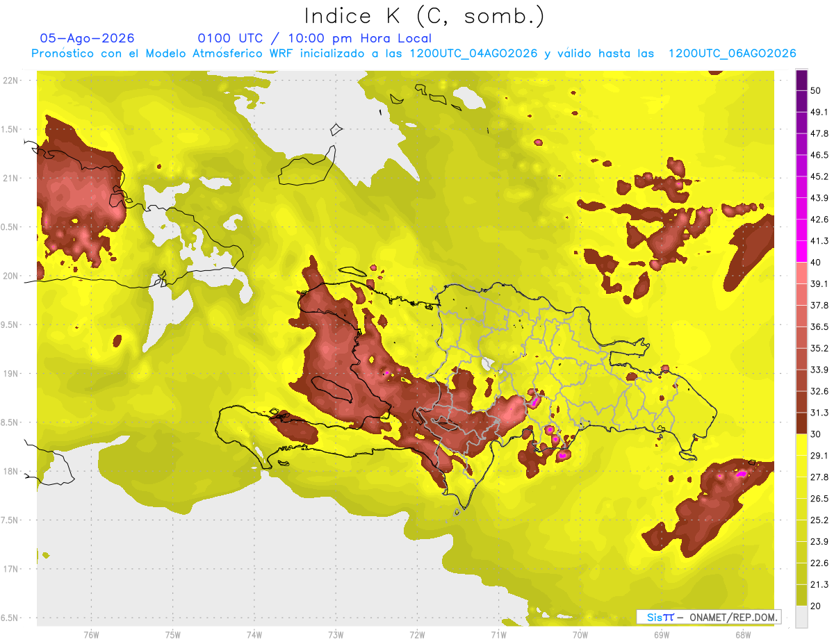Click the color scale value '30'
The width and height of the screenshot is (834, 644).
(815, 434)
